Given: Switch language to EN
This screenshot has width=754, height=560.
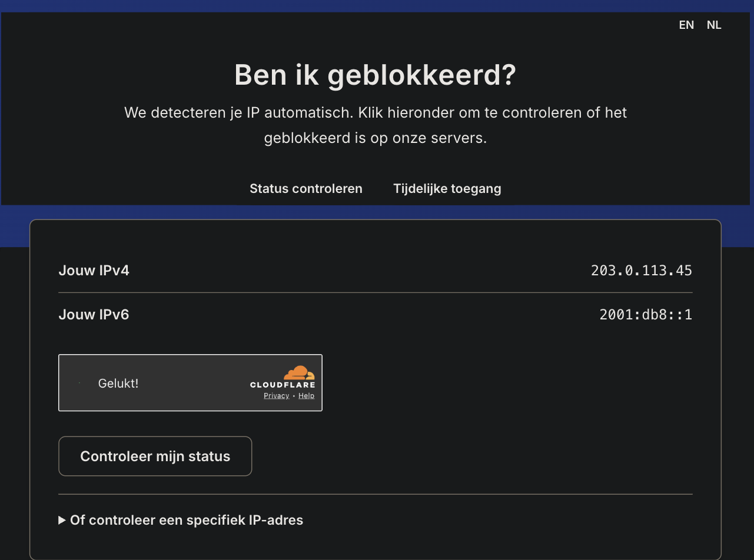Looking at the screenshot, I should (x=686, y=25).
